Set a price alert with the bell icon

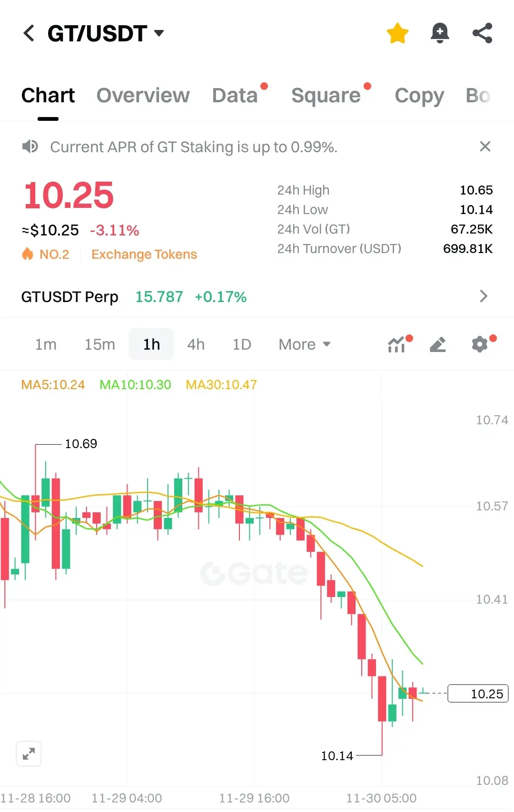click(440, 33)
